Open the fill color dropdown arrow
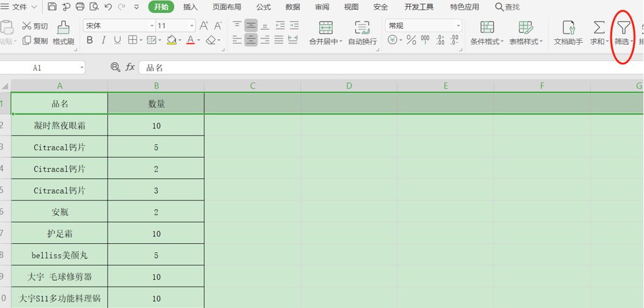Screen dimensions: 644x308 [x=180, y=41]
